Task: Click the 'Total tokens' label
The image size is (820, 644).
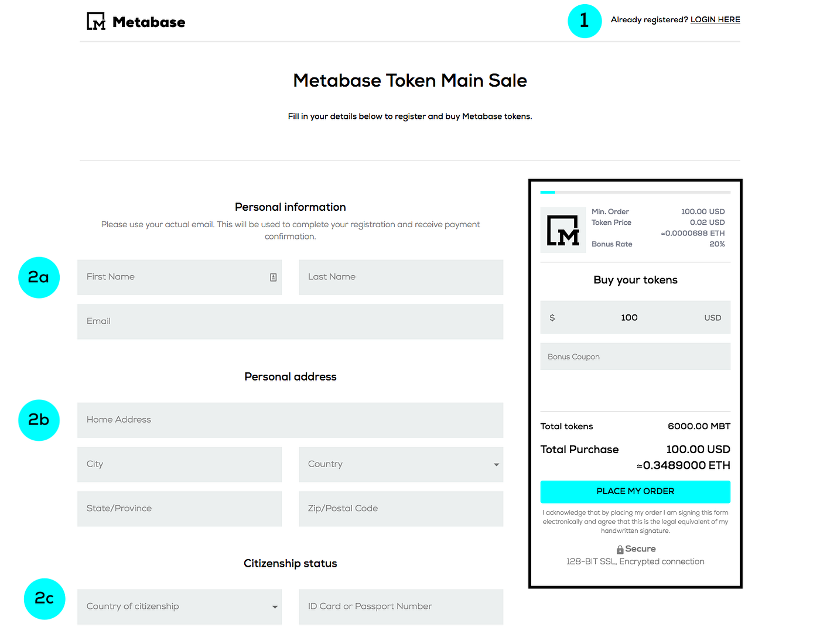Action: pyautogui.click(x=566, y=427)
